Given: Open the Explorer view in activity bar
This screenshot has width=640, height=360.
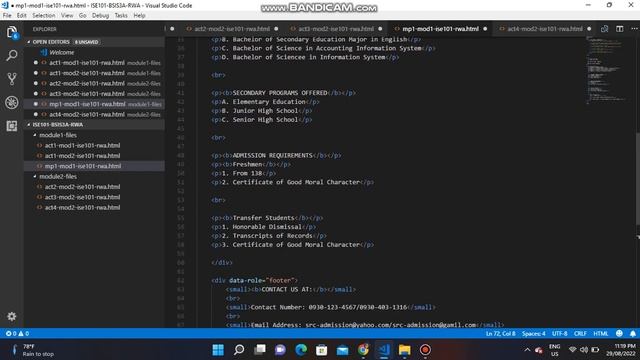Looking at the screenshot, I should pyautogui.click(x=11, y=32).
